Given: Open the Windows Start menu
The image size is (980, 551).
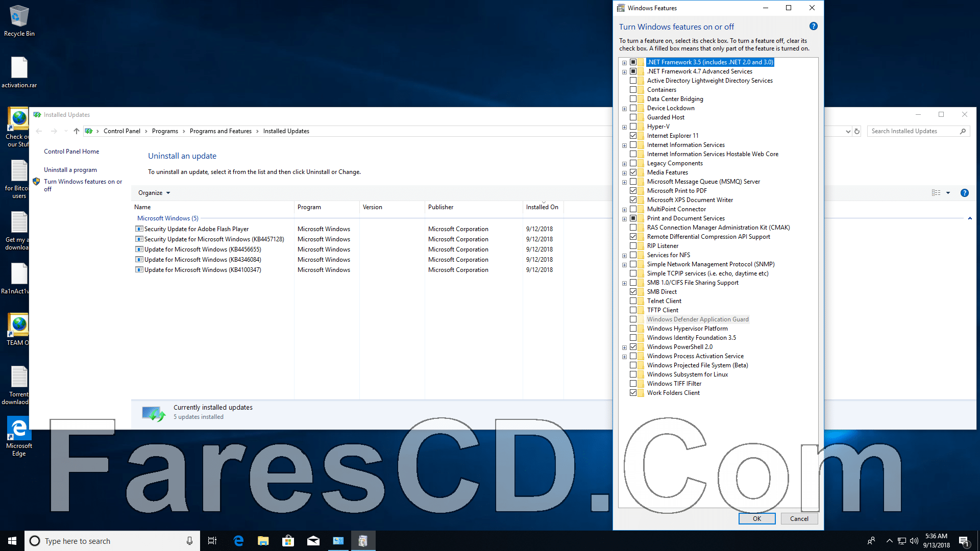Looking at the screenshot, I should (12, 541).
